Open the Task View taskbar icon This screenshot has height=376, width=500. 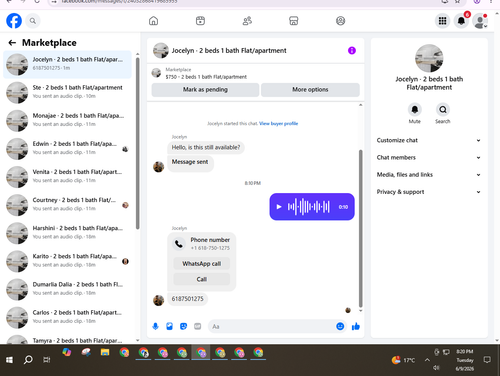pos(47,360)
